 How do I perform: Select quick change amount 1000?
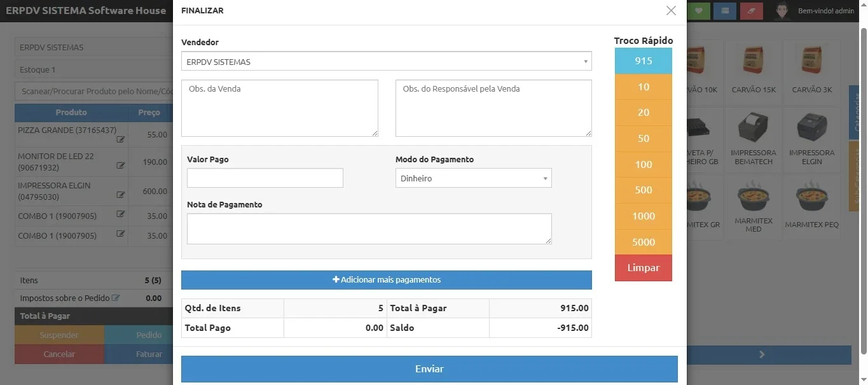coord(644,216)
